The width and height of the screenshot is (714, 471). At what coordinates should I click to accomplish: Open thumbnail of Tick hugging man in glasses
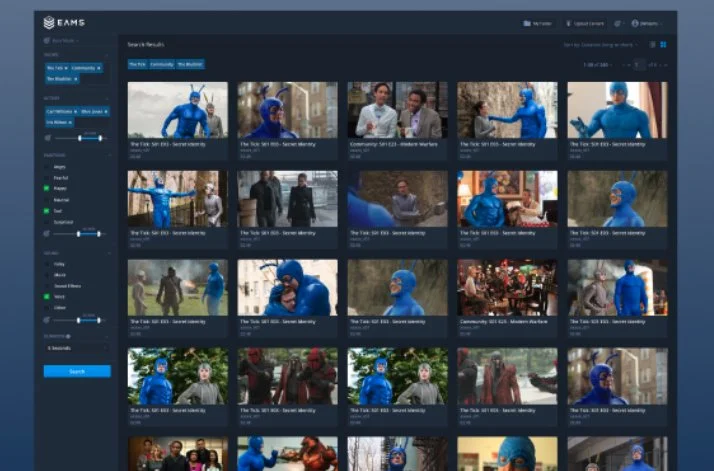pos(287,288)
